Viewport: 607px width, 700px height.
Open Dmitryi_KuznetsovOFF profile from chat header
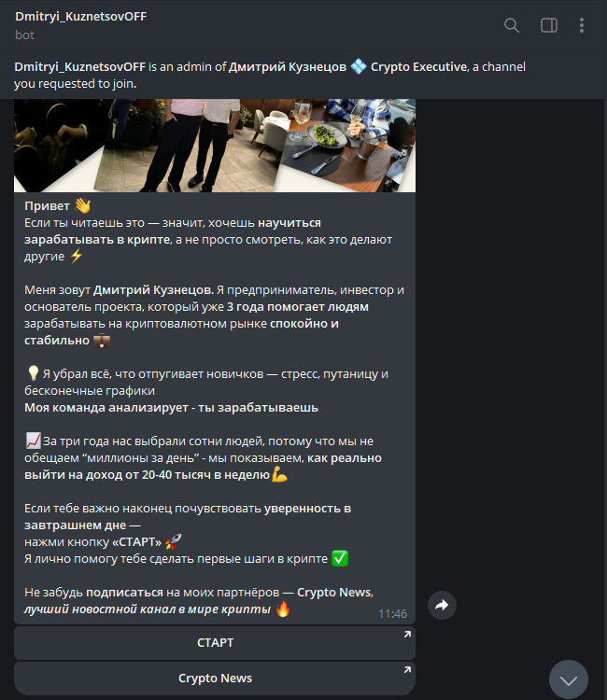pos(81,17)
